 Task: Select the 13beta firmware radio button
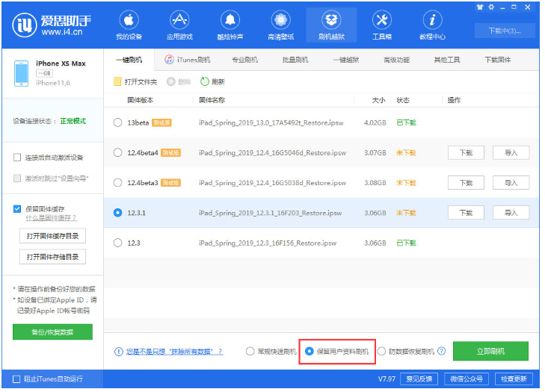(117, 122)
